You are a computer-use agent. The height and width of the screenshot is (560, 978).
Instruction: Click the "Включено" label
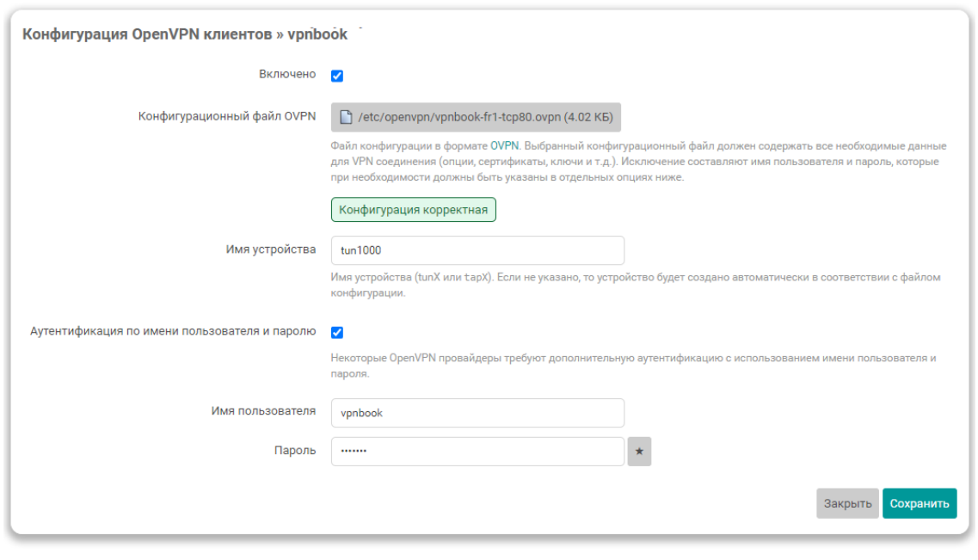coord(287,75)
